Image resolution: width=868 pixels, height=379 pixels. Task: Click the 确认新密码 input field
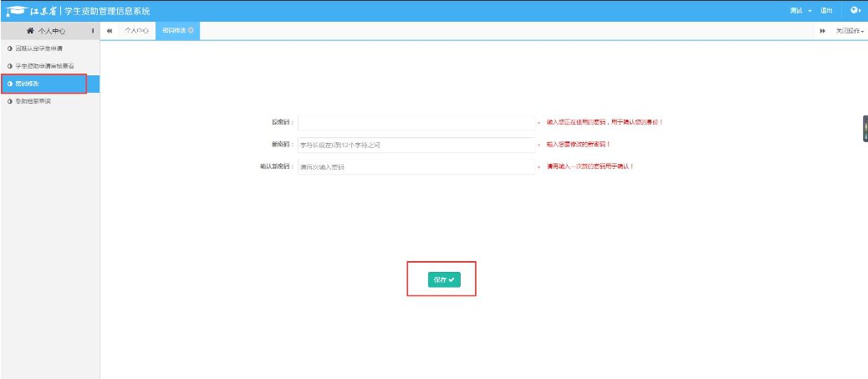pyautogui.click(x=416, y=167)
